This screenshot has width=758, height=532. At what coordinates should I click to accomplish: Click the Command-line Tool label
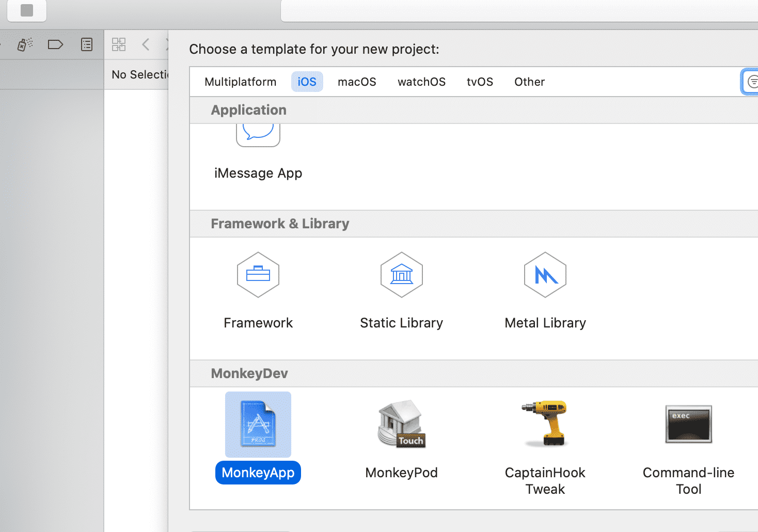(689, 481)
